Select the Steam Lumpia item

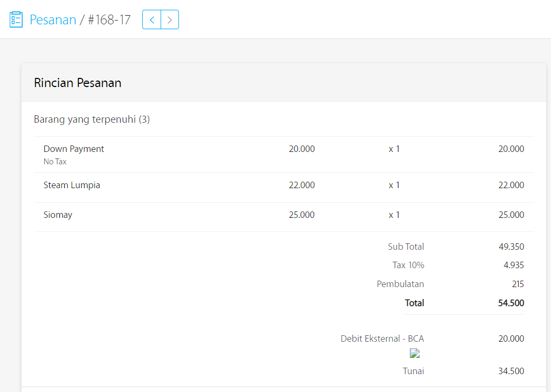click(72, 185)
